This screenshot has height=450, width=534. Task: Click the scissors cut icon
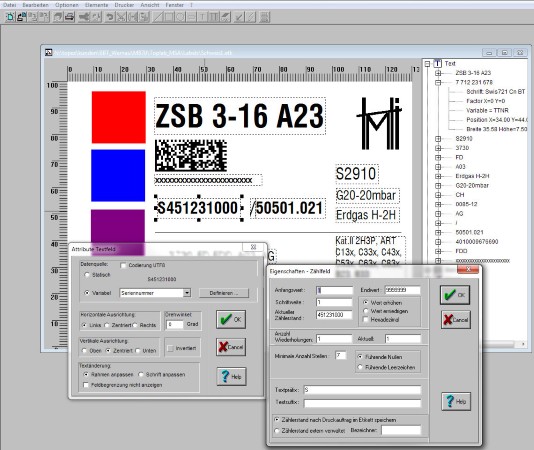pos(121,17)
